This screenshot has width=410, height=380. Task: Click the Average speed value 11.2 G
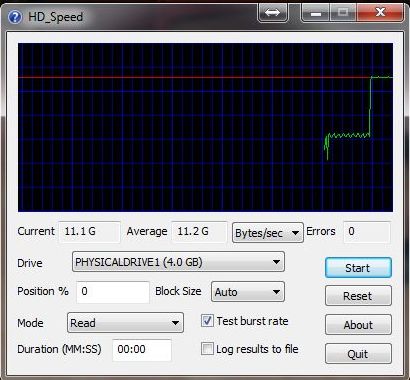click(x=199, y=231)
